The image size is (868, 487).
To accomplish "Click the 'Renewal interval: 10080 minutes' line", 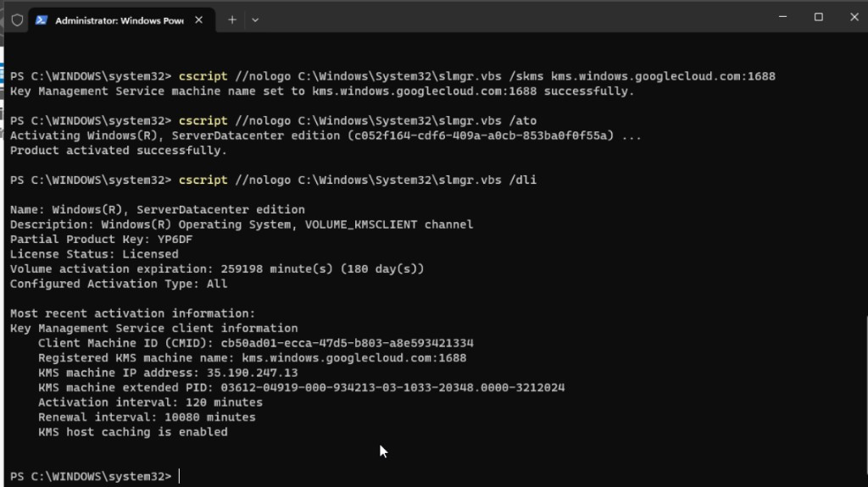I will click(147, 418).
